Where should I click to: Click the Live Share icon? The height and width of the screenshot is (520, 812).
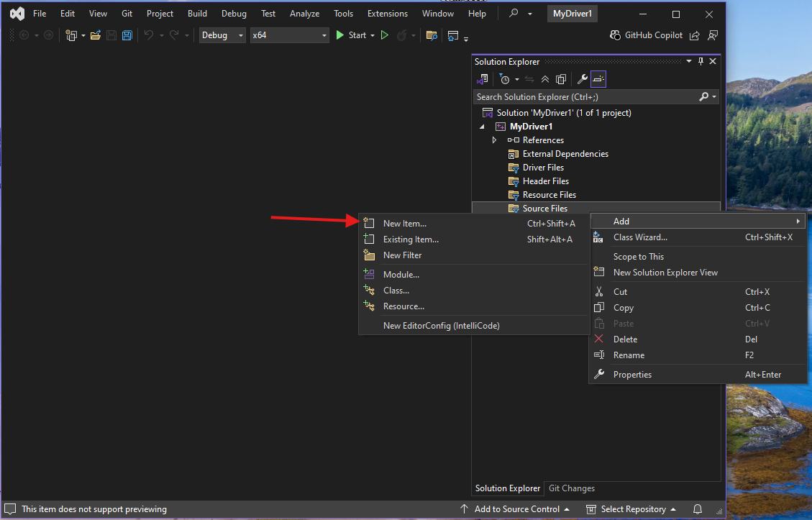coord(695,35)
